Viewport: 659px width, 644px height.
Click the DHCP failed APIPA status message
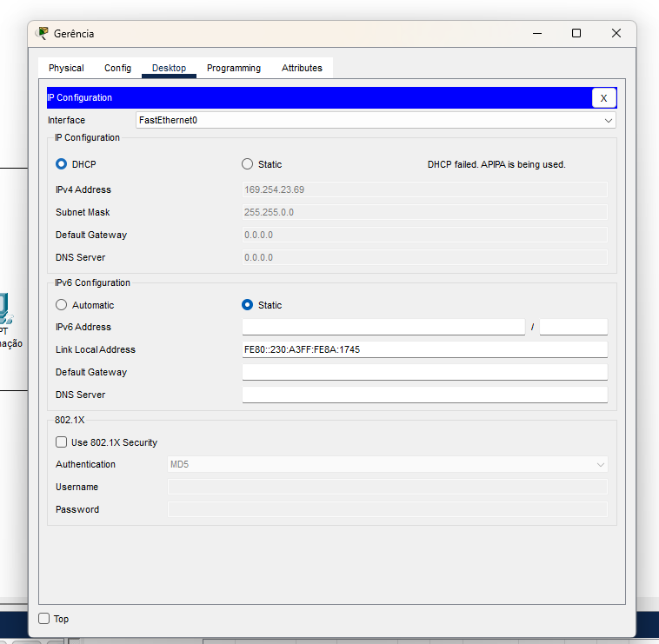(496, 164)
